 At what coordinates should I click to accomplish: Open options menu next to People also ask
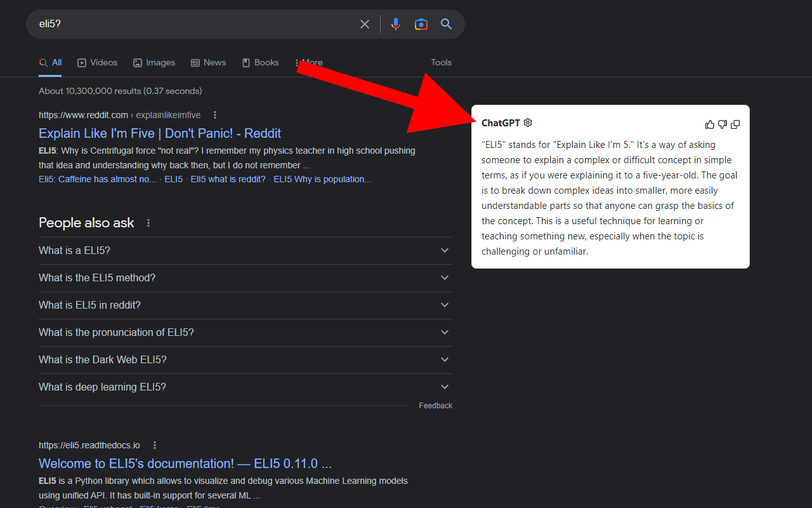click(x=148, y=223)
